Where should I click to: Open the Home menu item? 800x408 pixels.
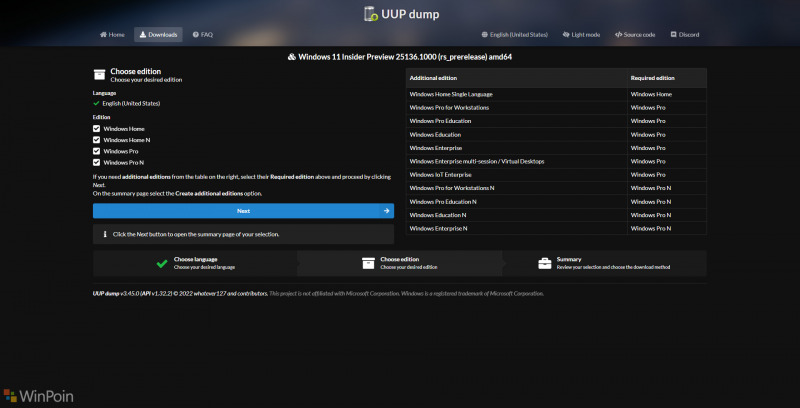pyautogui.click(x=112, y=35)
